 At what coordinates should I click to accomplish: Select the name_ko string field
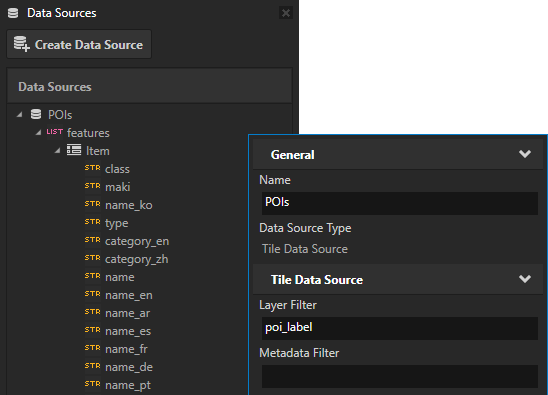tap(129, 205)
